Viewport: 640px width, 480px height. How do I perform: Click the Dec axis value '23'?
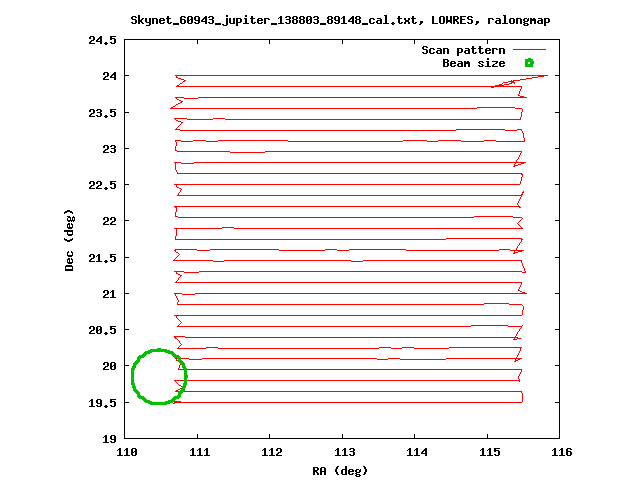tap(109, 149)
